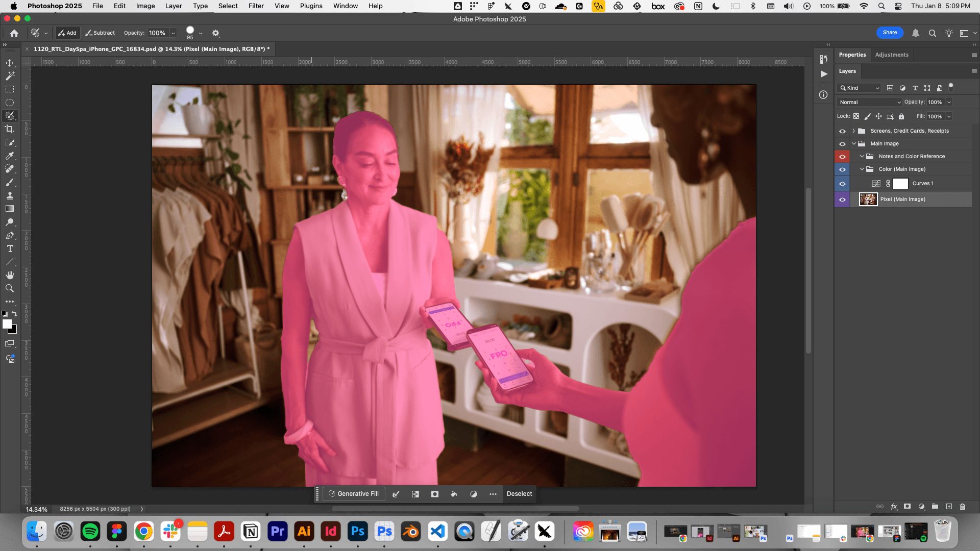Click the Deselect button

tap(519, 494)
